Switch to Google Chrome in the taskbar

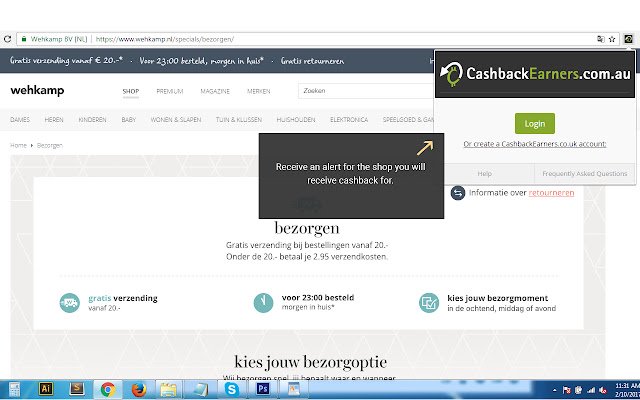108,389
